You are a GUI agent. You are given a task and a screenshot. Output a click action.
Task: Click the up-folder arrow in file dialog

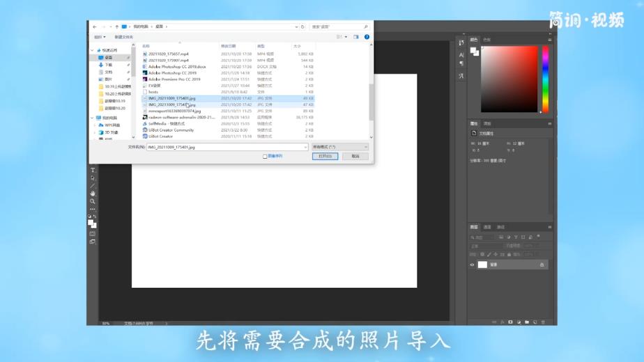pyautogui.click(x=117, y=26)
